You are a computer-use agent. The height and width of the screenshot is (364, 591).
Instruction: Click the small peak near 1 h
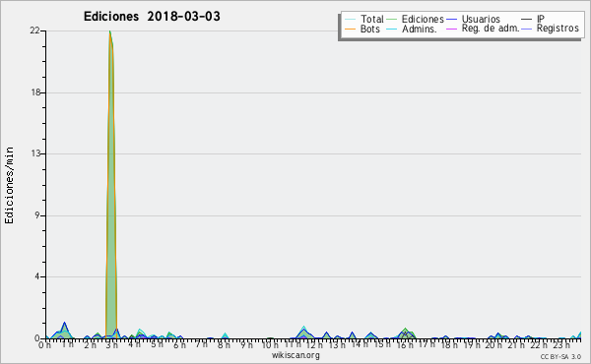click(64, 331)
